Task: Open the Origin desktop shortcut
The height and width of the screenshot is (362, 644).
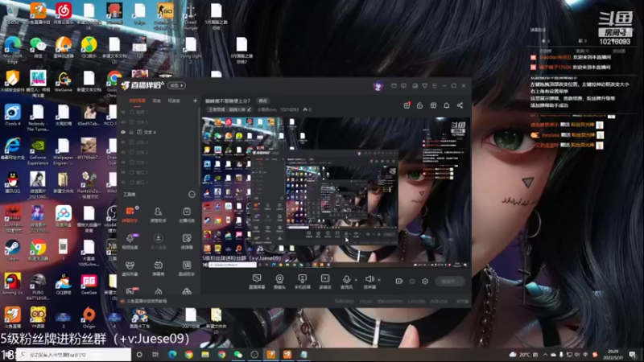Action: tap(89, 318)
